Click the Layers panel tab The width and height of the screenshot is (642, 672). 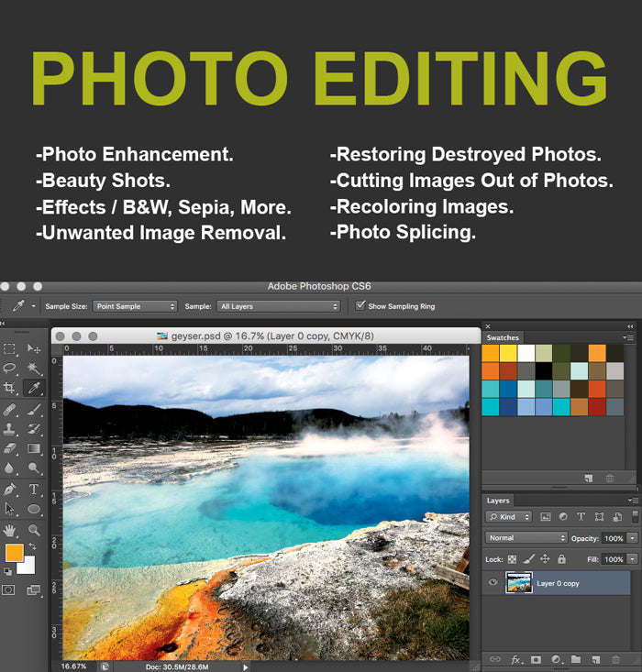click(498, 501)
